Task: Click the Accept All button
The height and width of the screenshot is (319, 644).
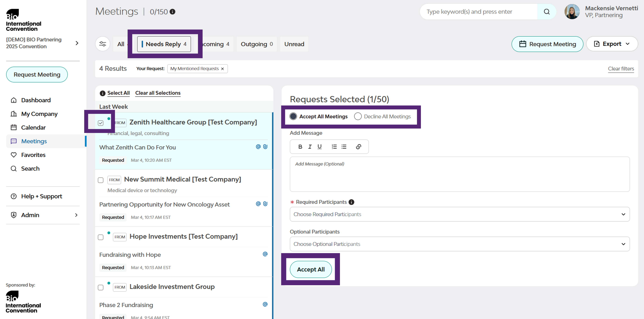Action: click(x=311, y=269)
